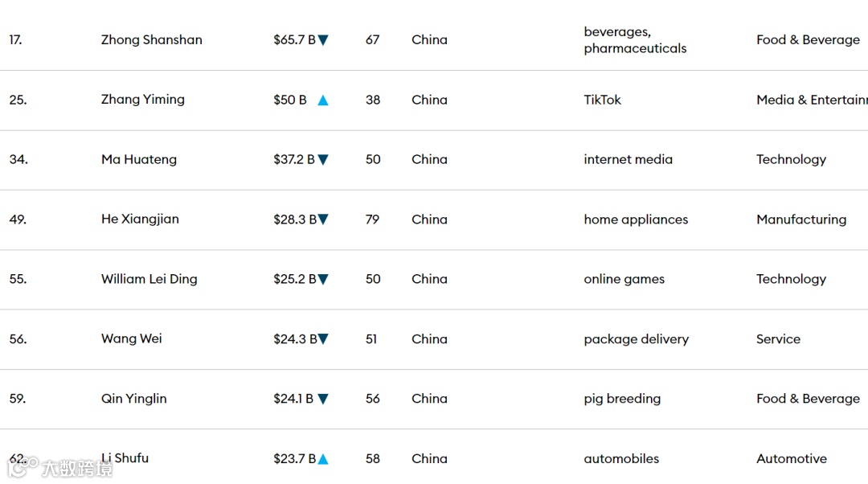Click the down arrow next to $24.3 B
Viewport: 868px width, 484px height.
point(323,339)
